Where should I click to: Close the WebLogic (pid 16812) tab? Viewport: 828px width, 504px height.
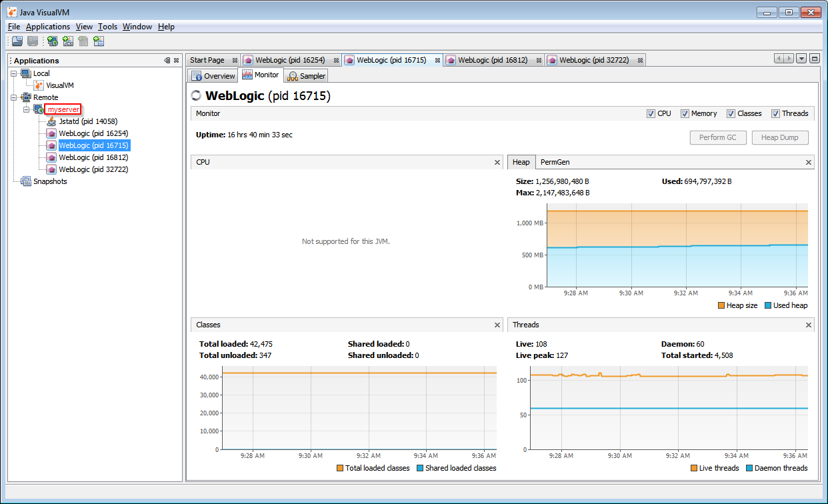pos(539,60)
